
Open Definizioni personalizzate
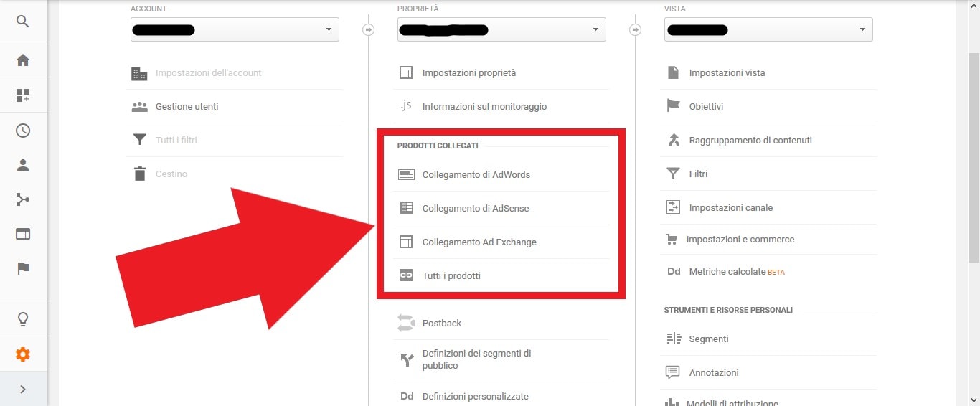[475, 396]
